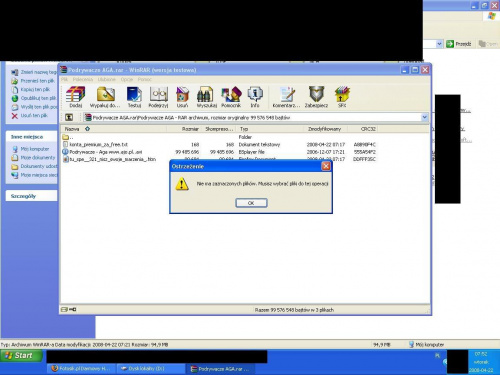Select the parent folder '..' row
Viewport: 500px width, 375px height.
coord(68,137)
